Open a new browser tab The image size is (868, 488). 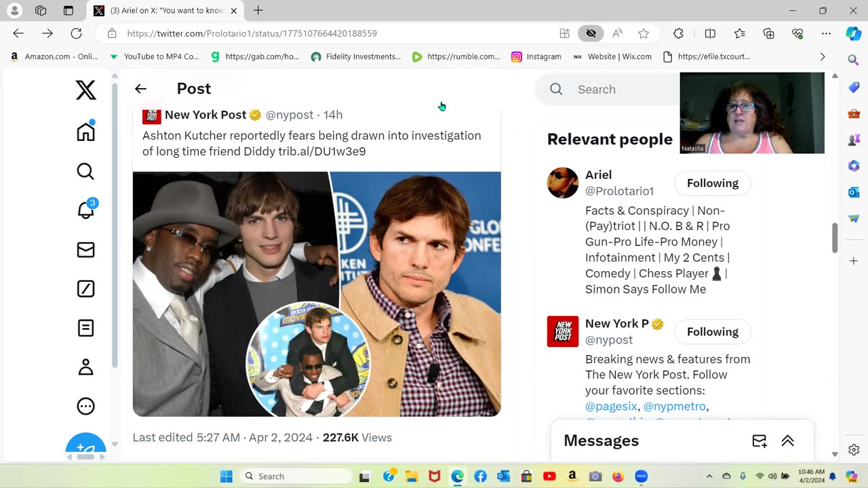coord(258,10)
